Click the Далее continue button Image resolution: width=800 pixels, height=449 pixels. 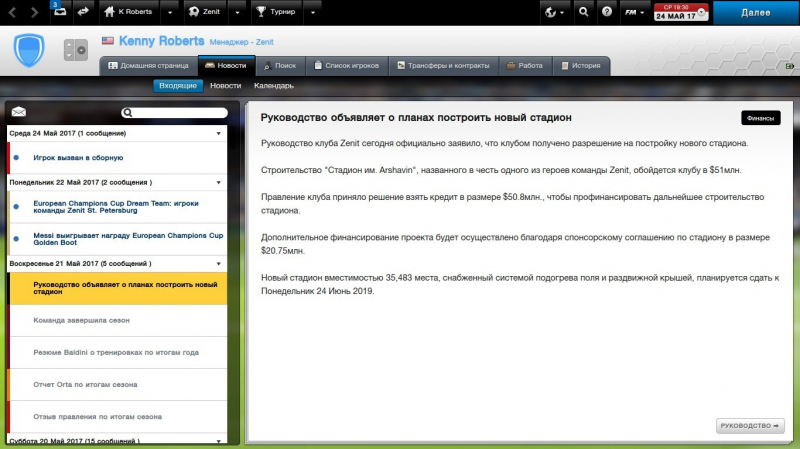(756, 13)
